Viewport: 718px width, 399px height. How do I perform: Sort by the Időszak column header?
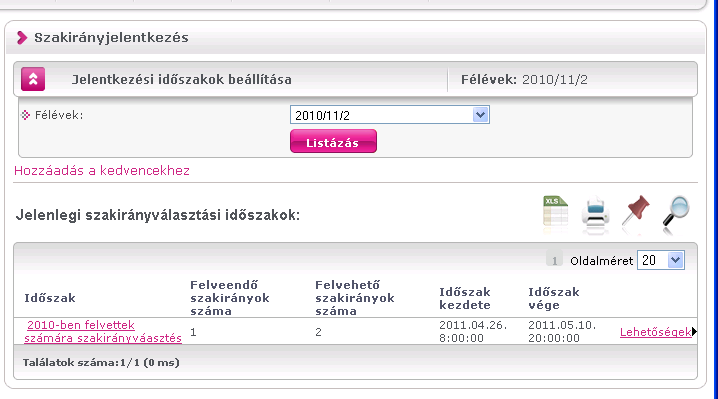coord(50,298)
